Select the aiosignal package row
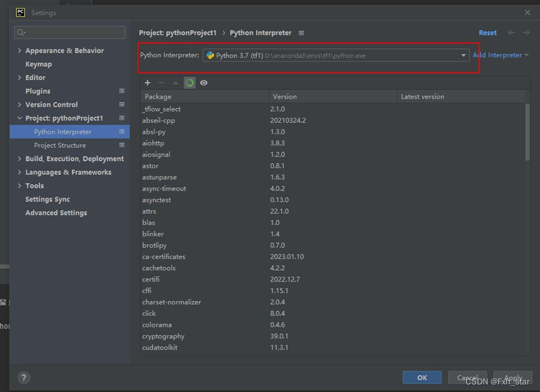This screenshot has height=392, width=540. (x=332, y=154)
